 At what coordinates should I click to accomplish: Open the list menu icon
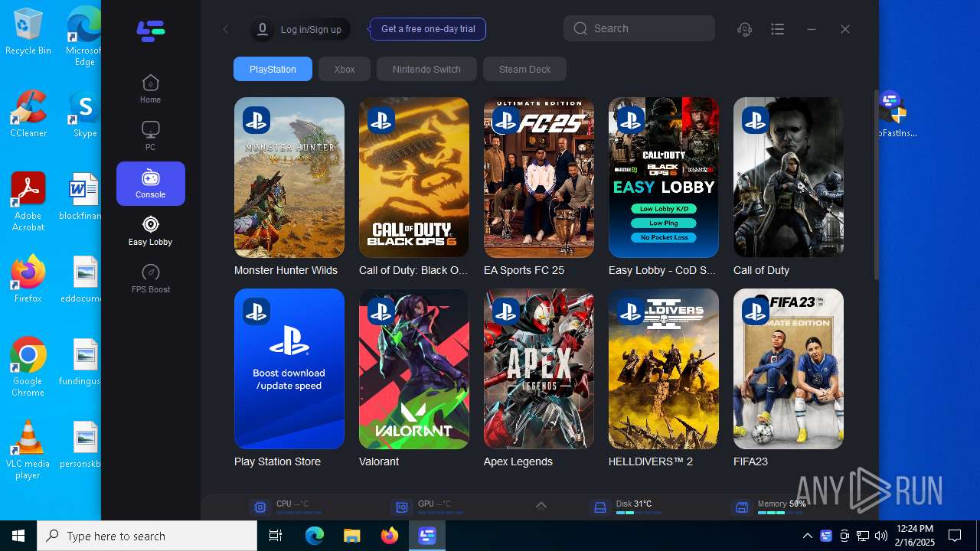click(778, 29)
